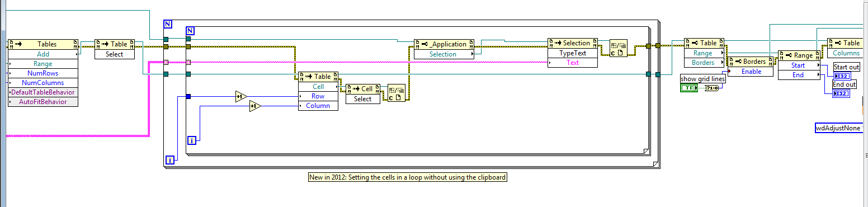Click the pink Text input on Selection node
The height and width of the screenshot is (207, 868).
click(x=573, y=63)
